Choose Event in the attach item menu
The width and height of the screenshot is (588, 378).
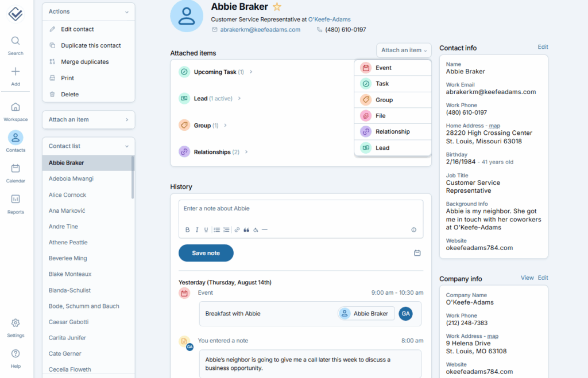[x=383, y=68]
